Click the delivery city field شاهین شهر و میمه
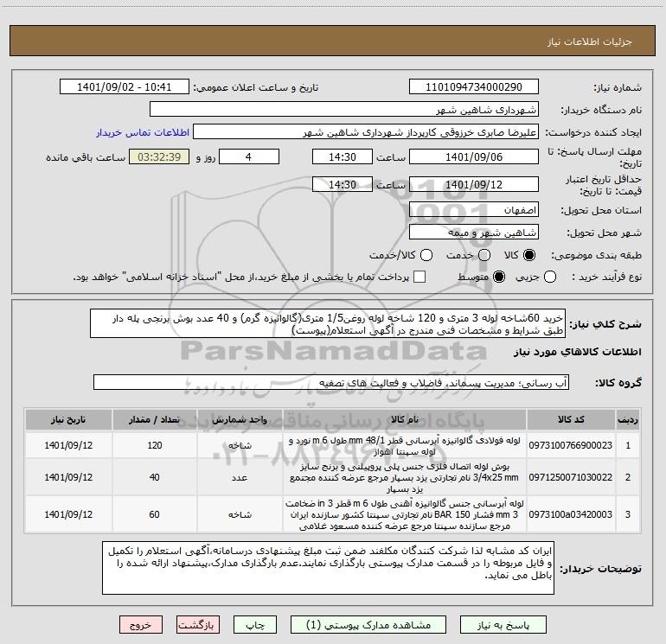The width and height of the screenshot is (666, 644). click(474, 233)
